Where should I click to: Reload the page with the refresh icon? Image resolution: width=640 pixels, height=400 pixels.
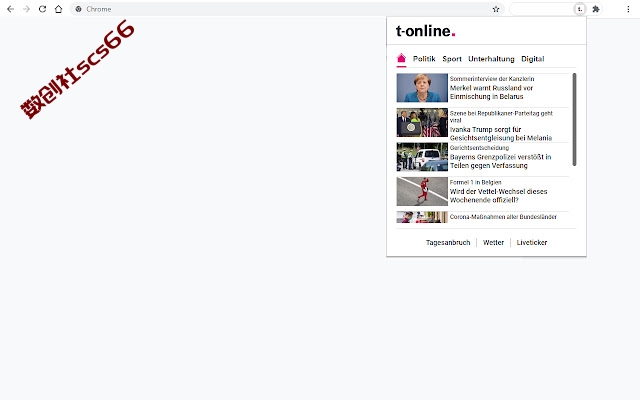point(42,9)
